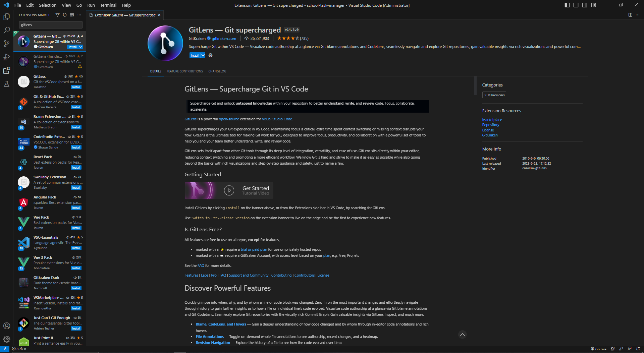Click the SCM Providers category tag
The height and width of the screenshot is (353, 644).
pyautogui.click(x=494, y=95)
